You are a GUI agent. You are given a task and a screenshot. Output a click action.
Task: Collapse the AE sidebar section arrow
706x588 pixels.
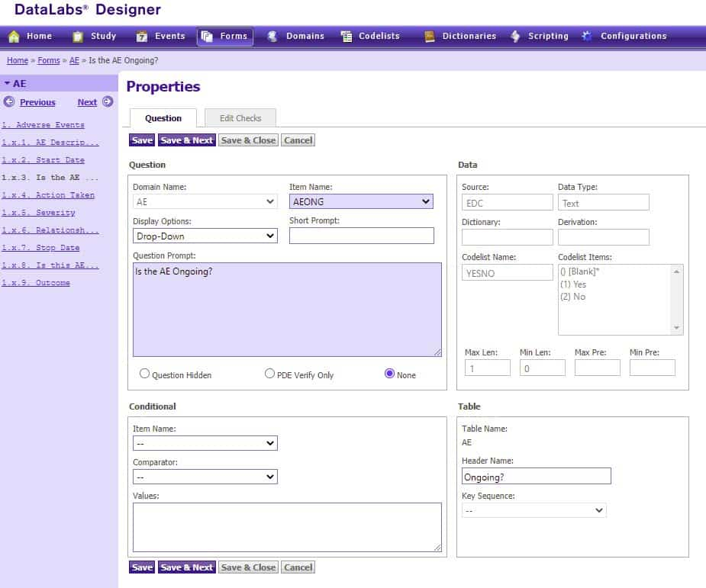pos(7,83)
